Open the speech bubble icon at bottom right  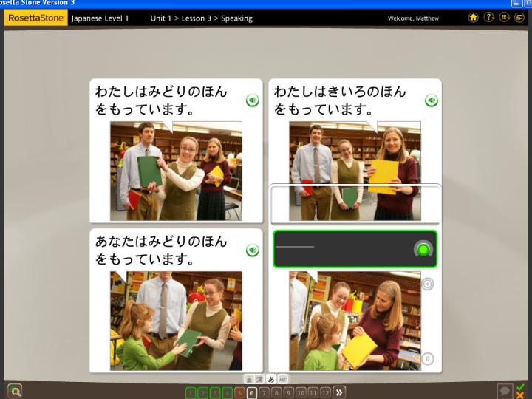pos(505,391)
